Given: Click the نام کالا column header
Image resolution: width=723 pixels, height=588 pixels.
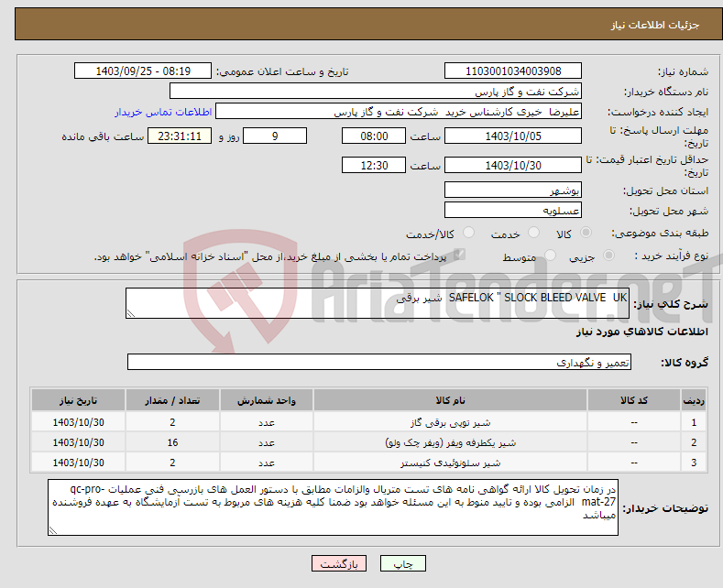Looking at the screenshot, I should point(450,400).
